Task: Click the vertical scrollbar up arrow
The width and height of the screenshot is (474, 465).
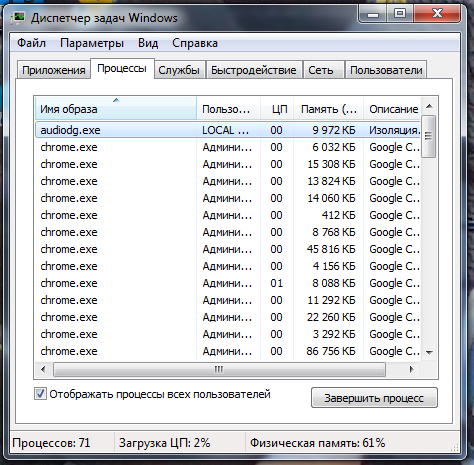Action: [429, 106]
